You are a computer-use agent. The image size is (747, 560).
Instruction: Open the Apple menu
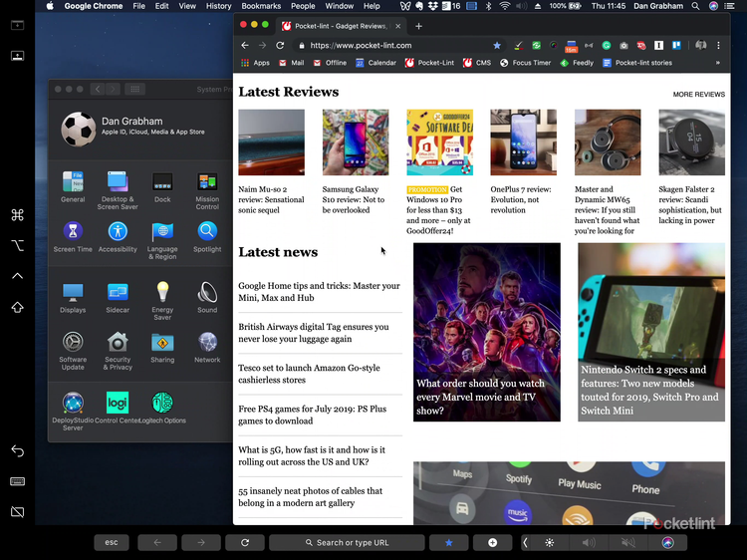[x=50, y=6]
